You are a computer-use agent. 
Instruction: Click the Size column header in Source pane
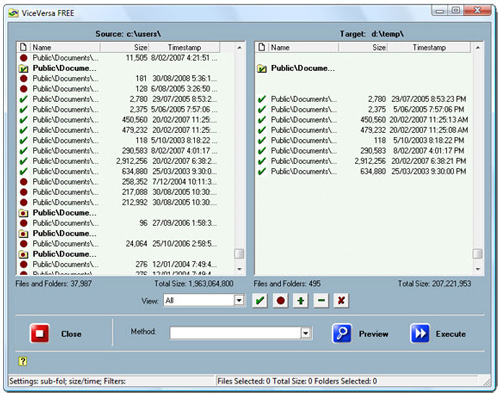click(124, 47)
